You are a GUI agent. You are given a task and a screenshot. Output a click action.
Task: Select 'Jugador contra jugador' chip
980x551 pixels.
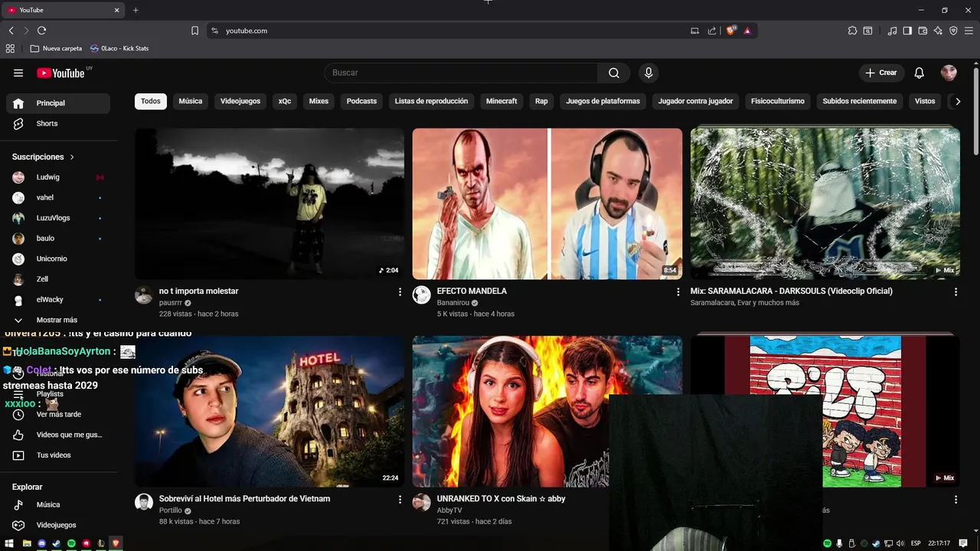[x=695, y=101]
